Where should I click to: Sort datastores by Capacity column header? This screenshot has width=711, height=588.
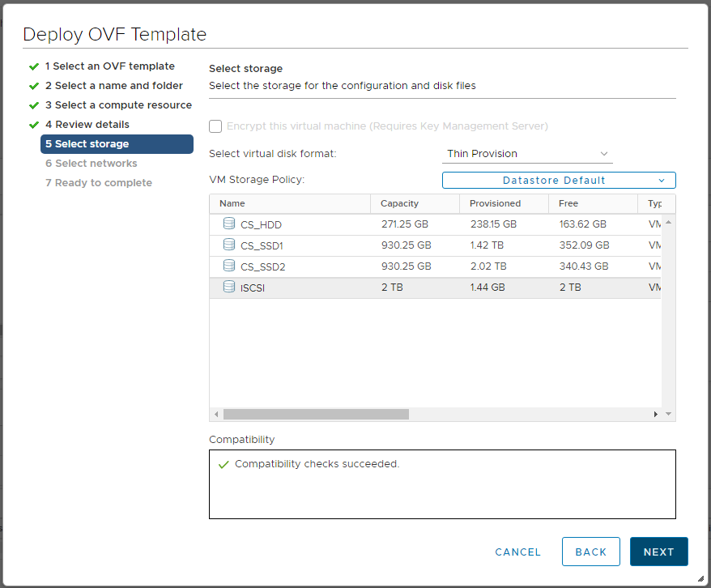(x=399, y=203)
